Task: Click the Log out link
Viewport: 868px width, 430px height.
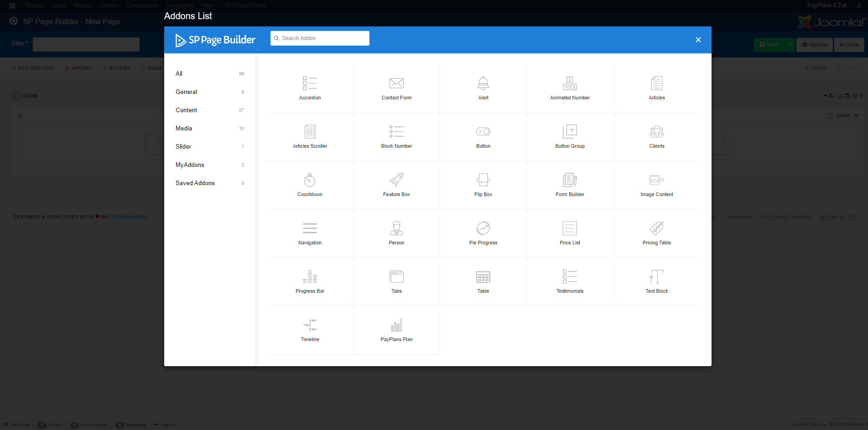Action: (165, 425)
